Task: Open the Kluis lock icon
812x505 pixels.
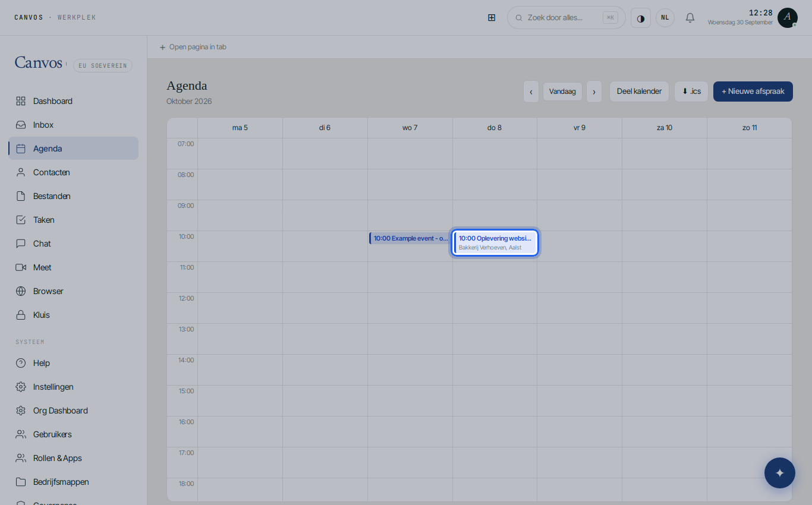Action: (21, 315)
